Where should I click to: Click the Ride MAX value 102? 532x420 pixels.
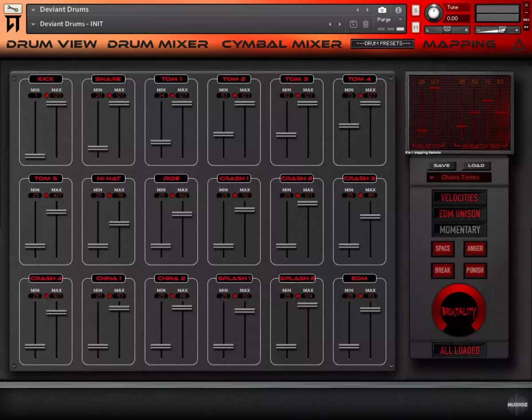183,195
